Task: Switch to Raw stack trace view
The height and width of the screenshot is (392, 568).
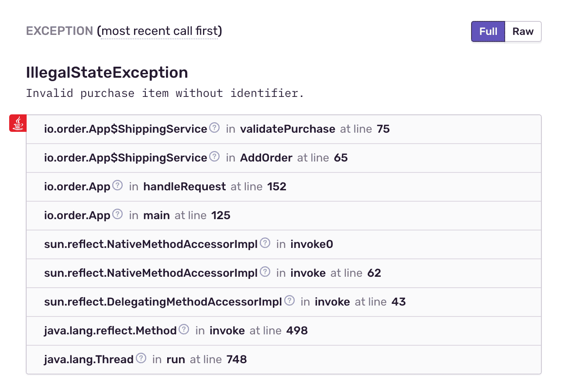Action: coord(523,32)
